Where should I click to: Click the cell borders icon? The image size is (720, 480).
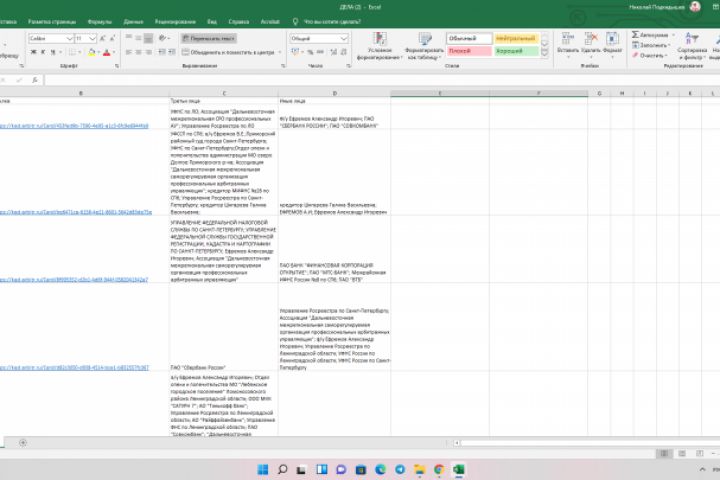click(x=72, y=52)
